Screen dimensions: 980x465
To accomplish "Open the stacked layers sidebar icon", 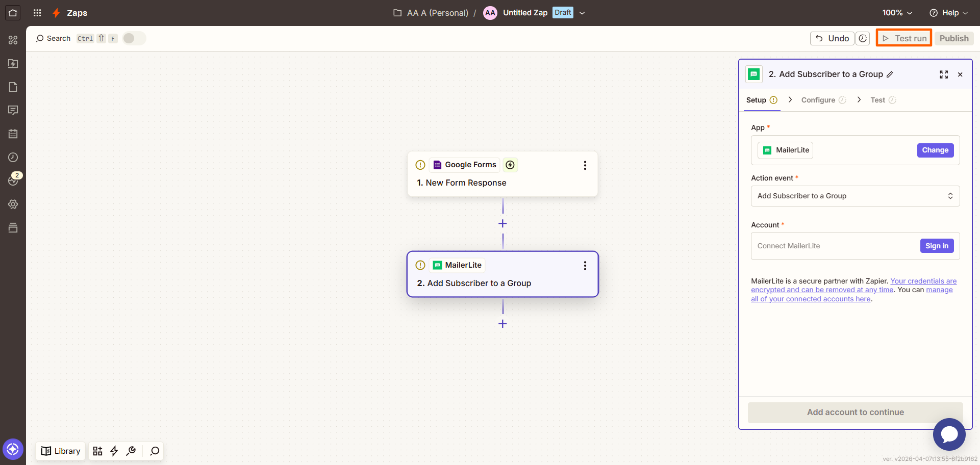I will 13,227.
